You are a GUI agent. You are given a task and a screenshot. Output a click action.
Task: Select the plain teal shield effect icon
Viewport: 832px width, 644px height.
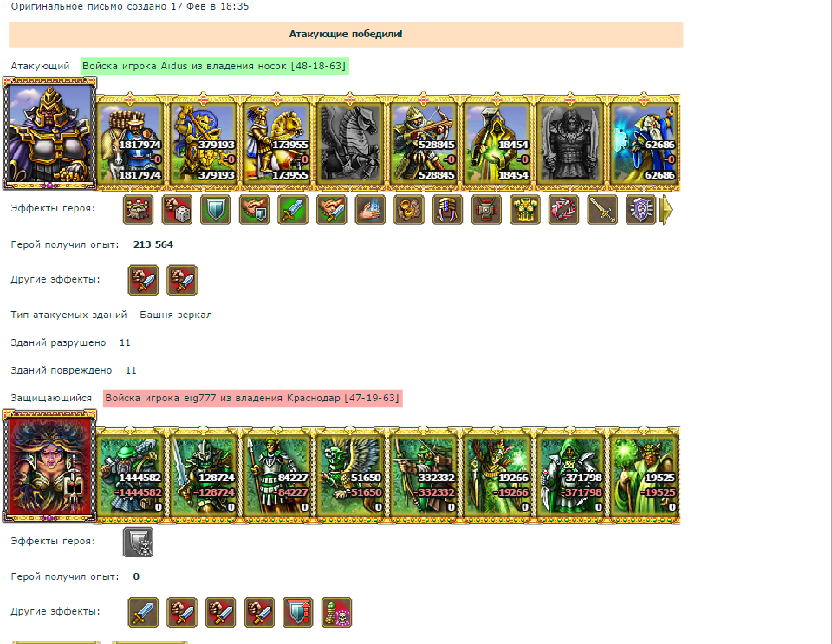[x=216, y=210]
